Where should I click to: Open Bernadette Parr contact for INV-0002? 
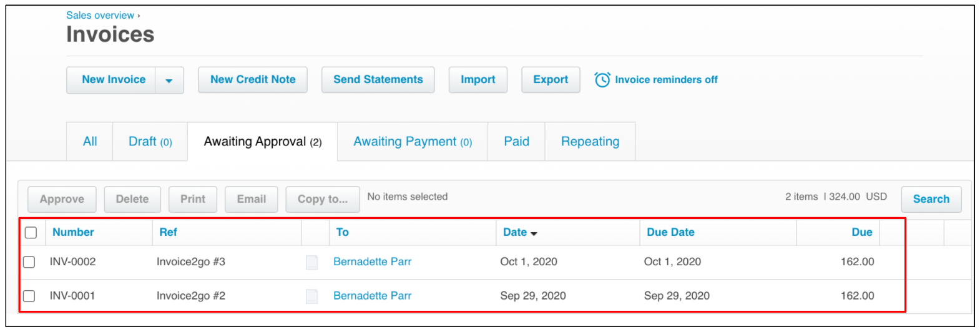[x=373, y=262]
